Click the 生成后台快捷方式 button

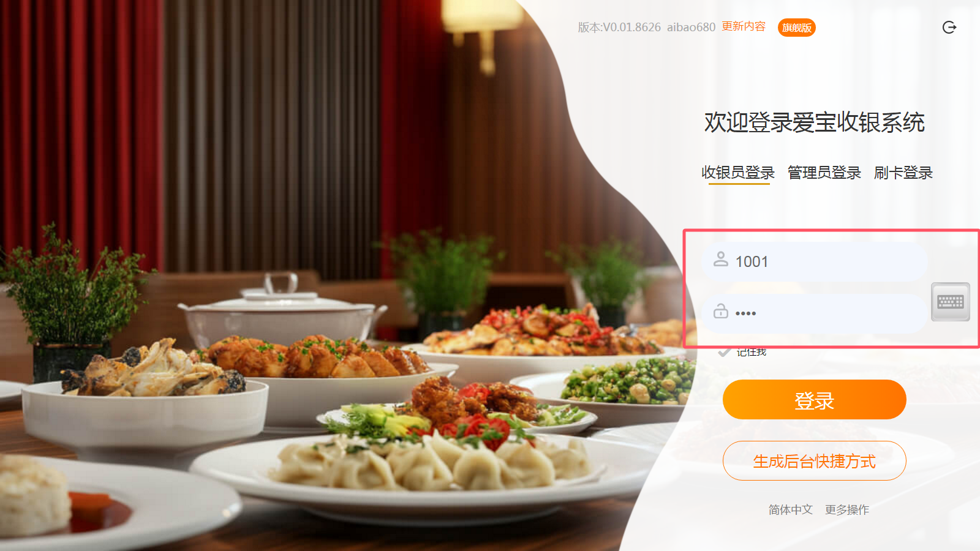pos(814,461)
